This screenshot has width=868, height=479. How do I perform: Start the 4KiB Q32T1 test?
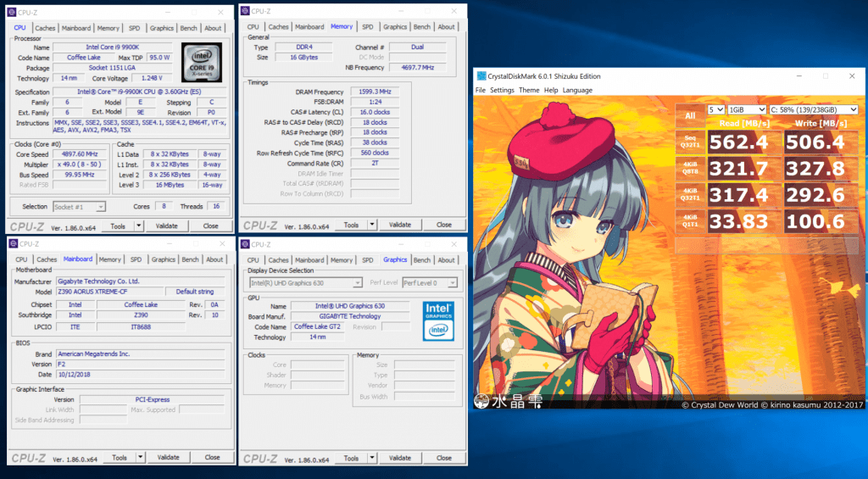click(690, 195)
